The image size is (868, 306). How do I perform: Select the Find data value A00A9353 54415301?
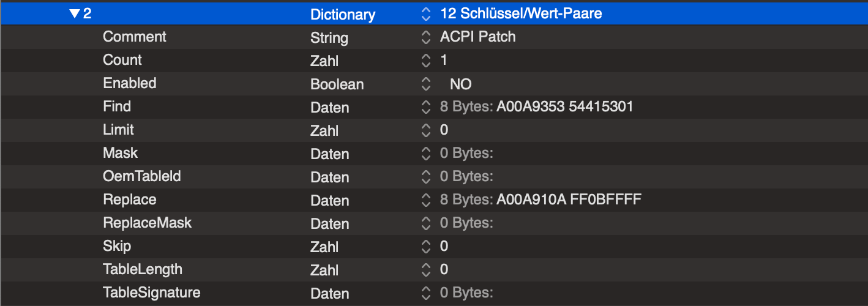pos(564,107)
